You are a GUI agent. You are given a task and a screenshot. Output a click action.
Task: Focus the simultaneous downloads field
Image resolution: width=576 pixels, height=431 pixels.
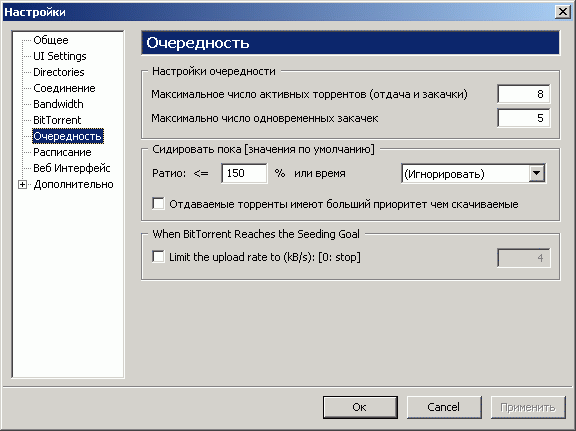tap(523, 118)
